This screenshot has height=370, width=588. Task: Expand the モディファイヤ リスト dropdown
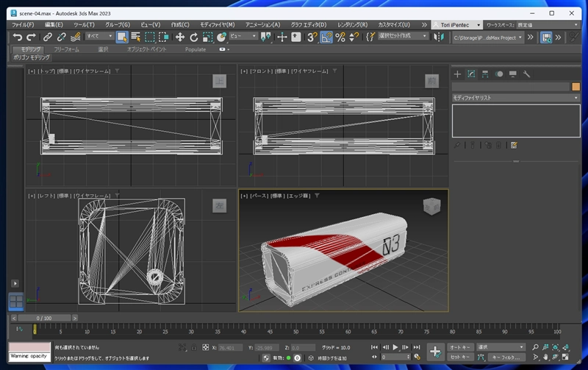tap(515, 98)
